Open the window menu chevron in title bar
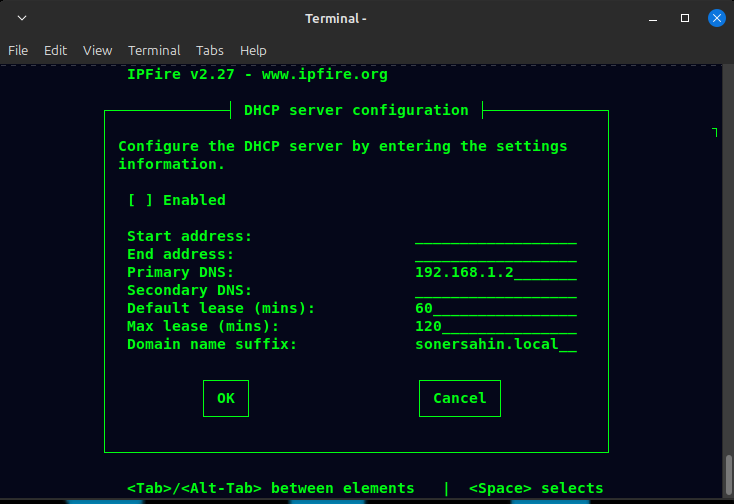The width and height of the screenshot is (734, 504). coord(22,18)
